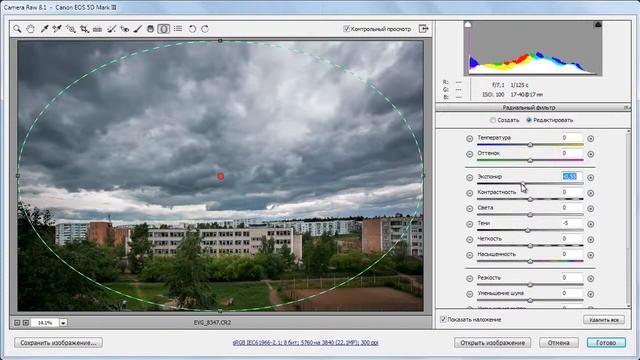Click the Экспонир slider handle

point(522,184)
